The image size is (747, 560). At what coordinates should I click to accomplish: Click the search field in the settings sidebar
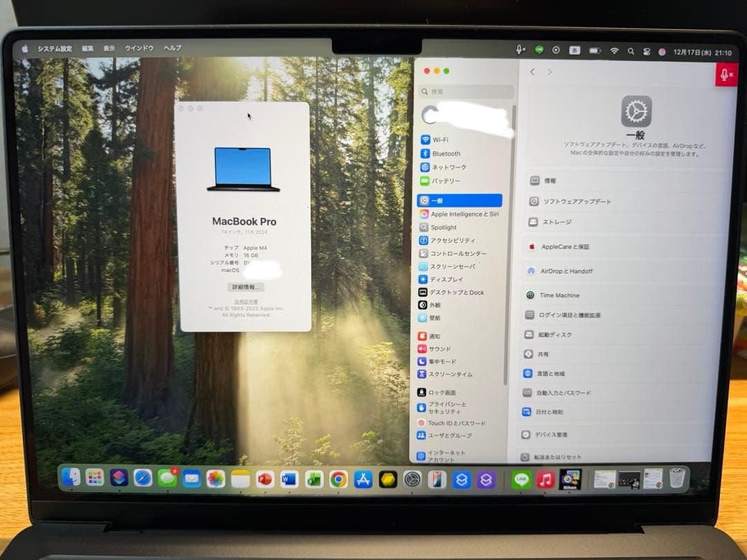click(x=465, y=91)
